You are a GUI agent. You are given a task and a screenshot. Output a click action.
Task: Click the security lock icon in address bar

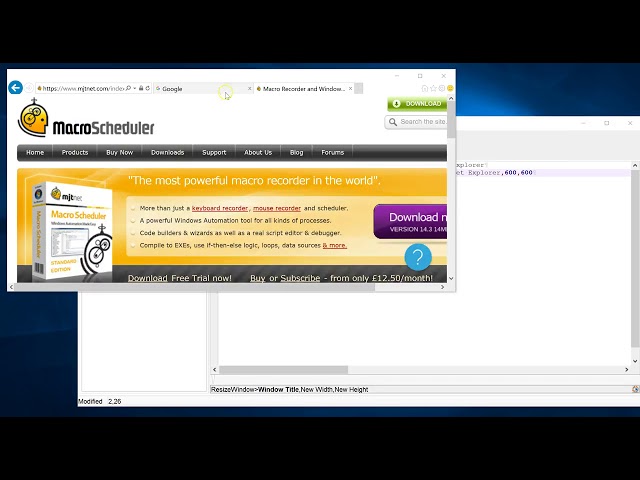tap(141, 88)
